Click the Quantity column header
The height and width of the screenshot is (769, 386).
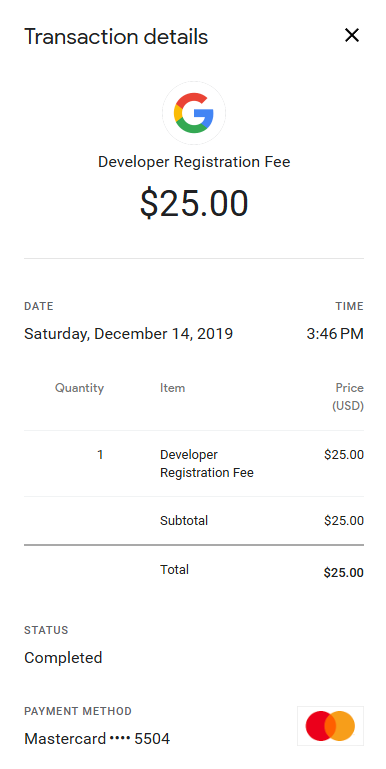click(79, 388)
